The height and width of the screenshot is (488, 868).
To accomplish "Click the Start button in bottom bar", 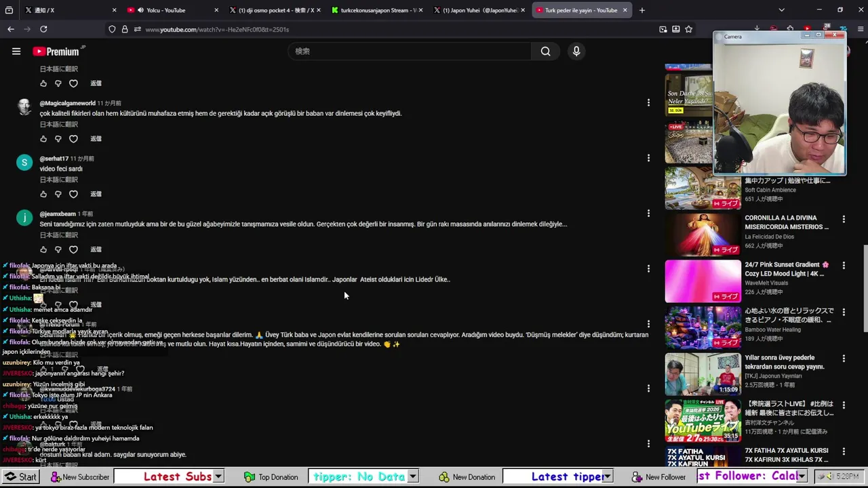I will tap(20, 477).
